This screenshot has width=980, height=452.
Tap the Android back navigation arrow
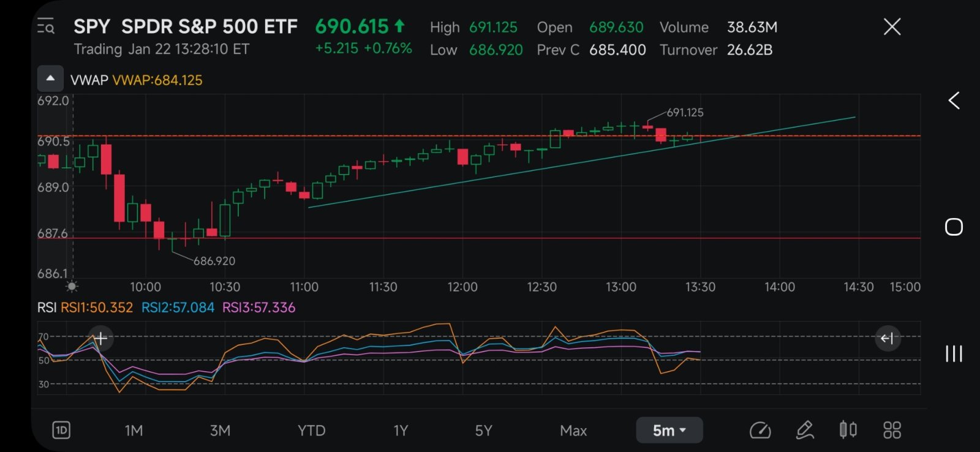[954, 100]
